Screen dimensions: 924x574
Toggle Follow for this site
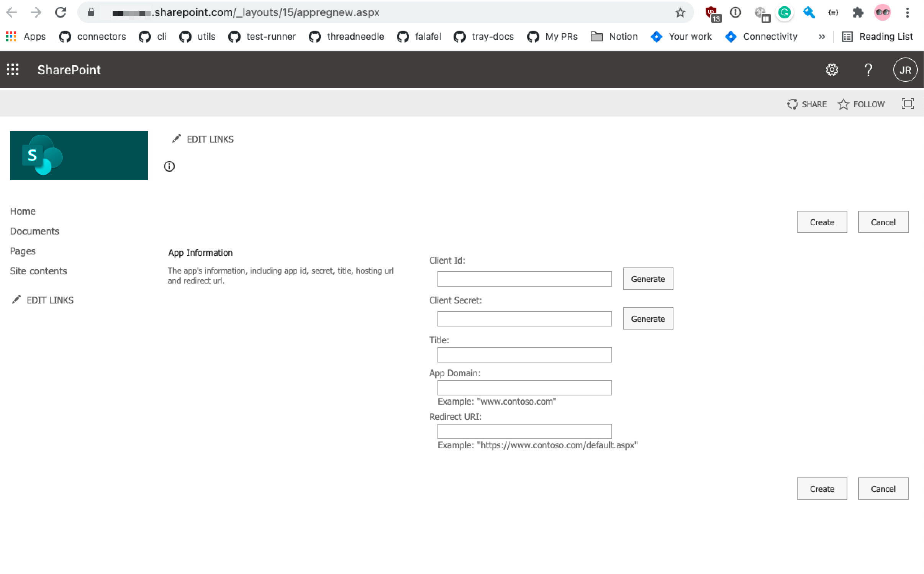click(x=862, y=104)
